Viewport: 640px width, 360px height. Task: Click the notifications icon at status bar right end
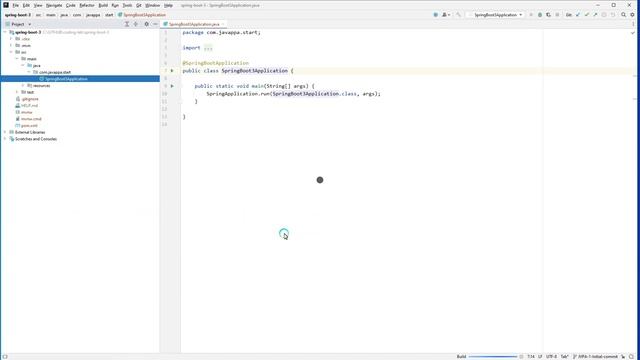(632, 356)
